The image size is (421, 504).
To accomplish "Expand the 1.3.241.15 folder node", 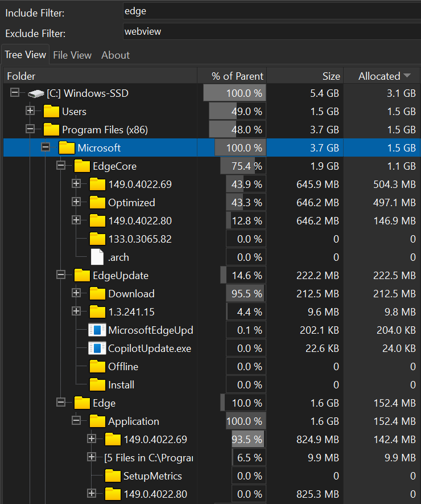I will tap(76, 311).
